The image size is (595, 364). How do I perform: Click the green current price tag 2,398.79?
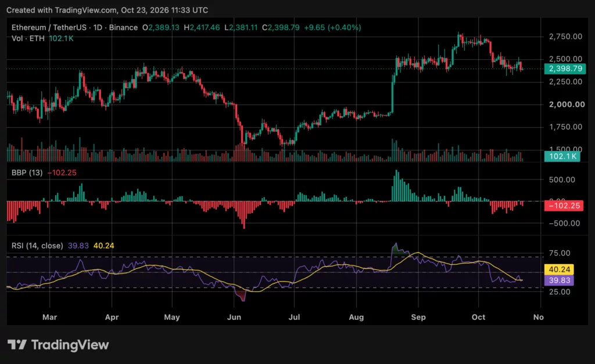click(x=565, y=69)
